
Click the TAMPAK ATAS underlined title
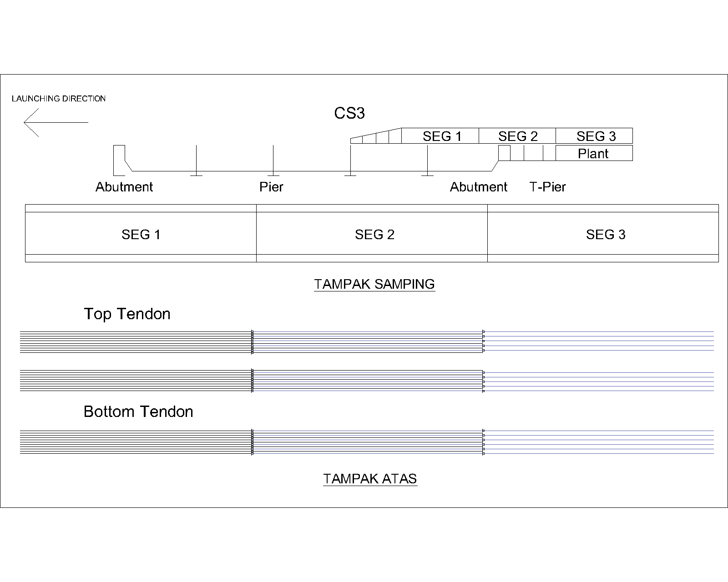(370, 479)
